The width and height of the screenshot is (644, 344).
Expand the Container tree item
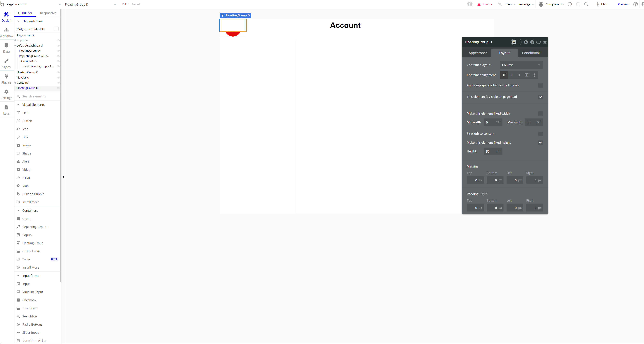point(16,83)
